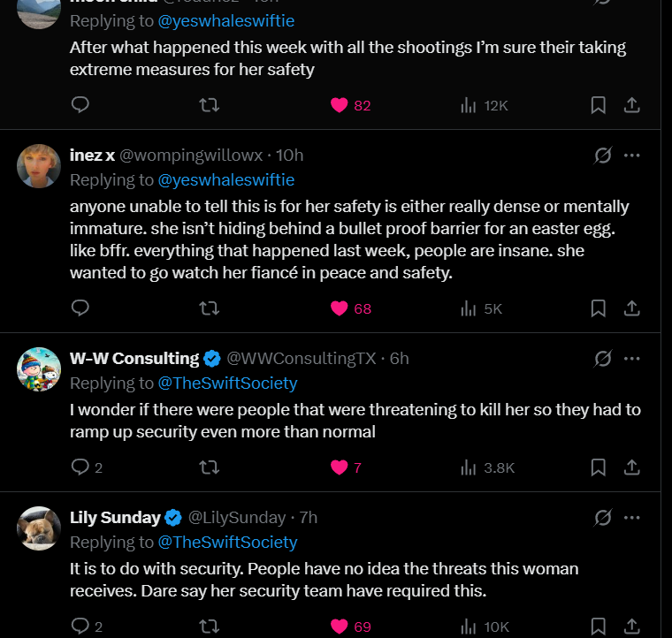Click inez x's profile picture
Image resolution: width=672 pixels, height=638 pixels.
click(x=39, y=166)
